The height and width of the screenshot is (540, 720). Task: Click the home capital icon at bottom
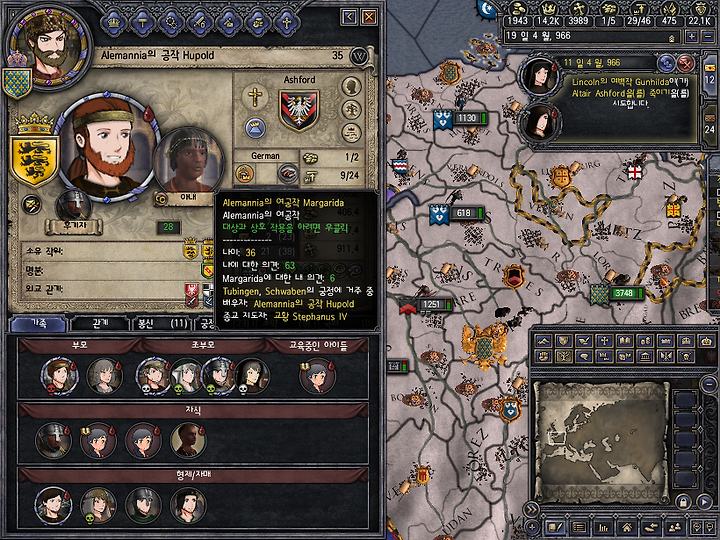point(627,528)
